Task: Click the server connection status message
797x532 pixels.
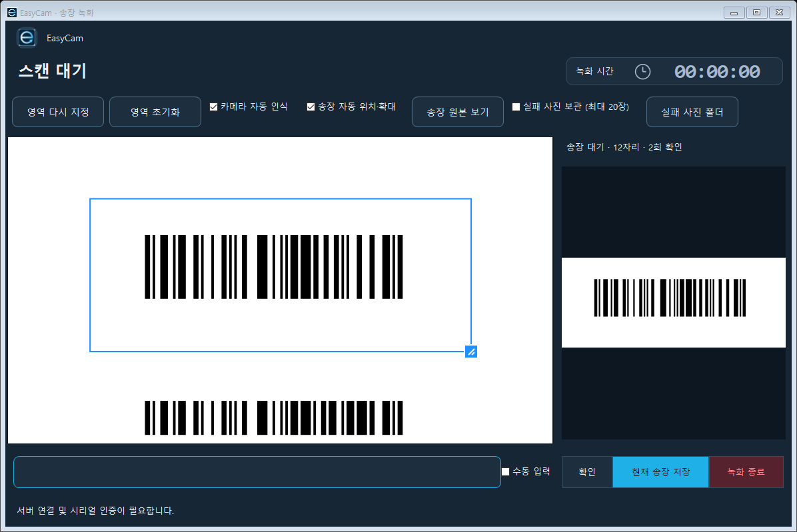Action: [95, 511]
